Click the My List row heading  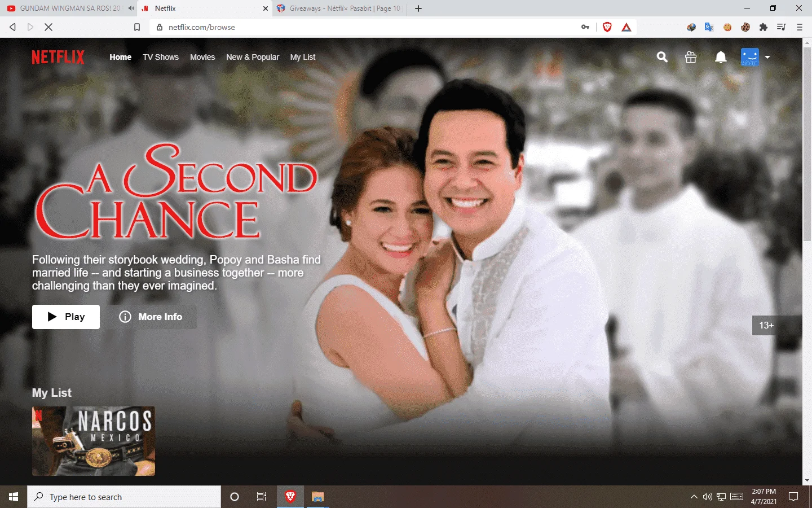point(52,393)
